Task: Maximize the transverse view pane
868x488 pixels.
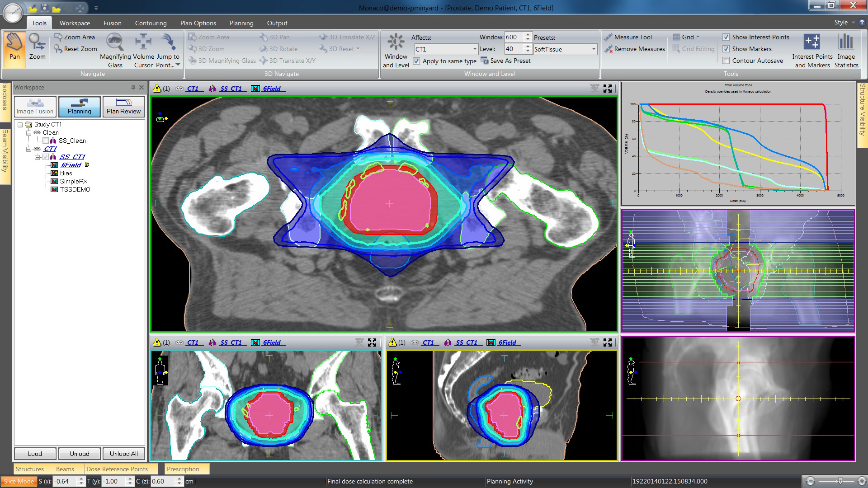Action: [608, 89]
